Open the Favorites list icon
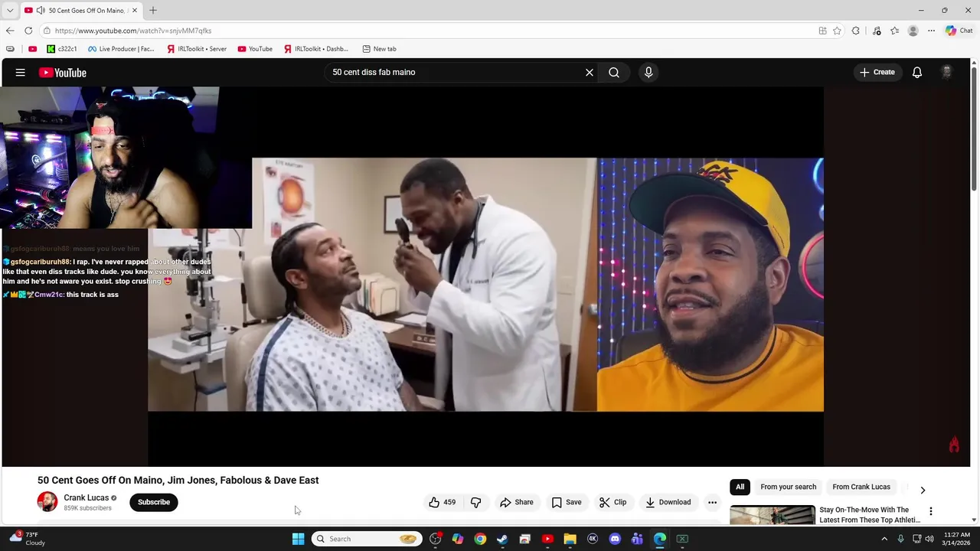This screenshot has height=551, width=980. (894, 31)
